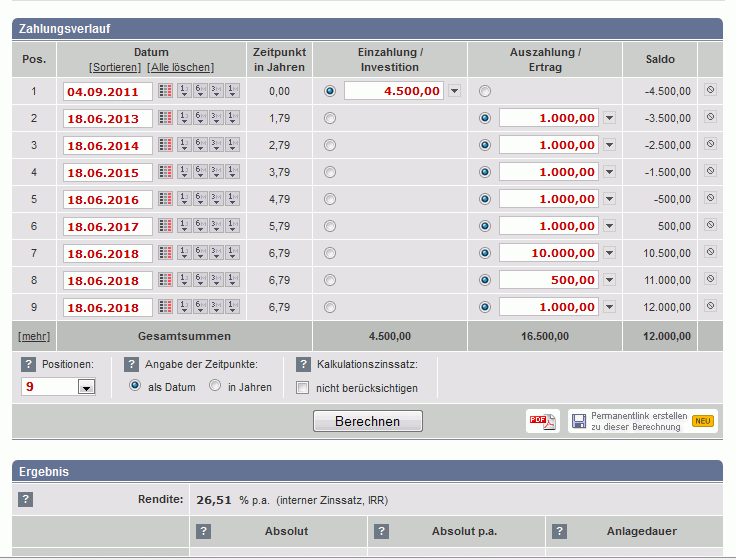The width and height of the screenshot is (736, 560).
Task: Open dropdown arrow next to 4.500,00 amount
Action: pos(454,91)
